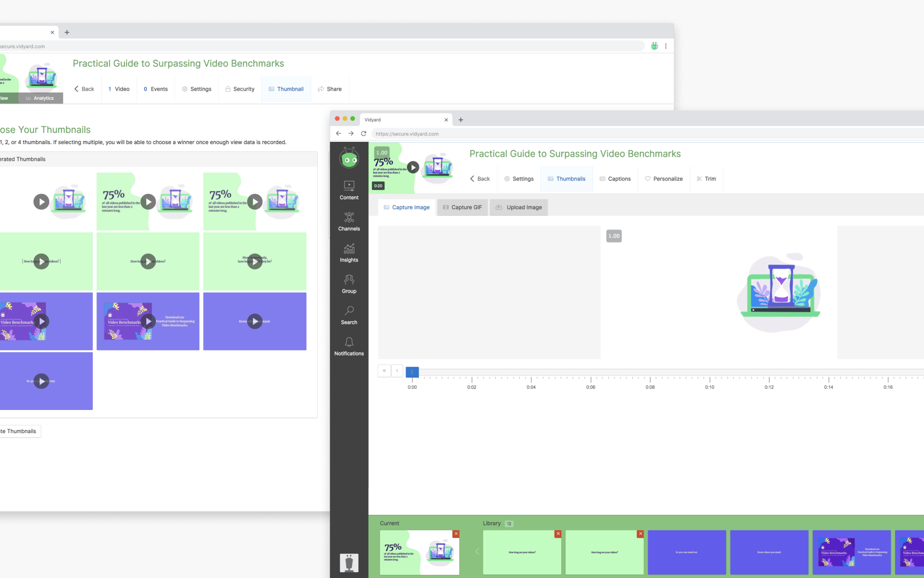This screenshot has height=578, width=924.
Task: Click the timeline scrubber handle
Action: [x=412, y=372]
